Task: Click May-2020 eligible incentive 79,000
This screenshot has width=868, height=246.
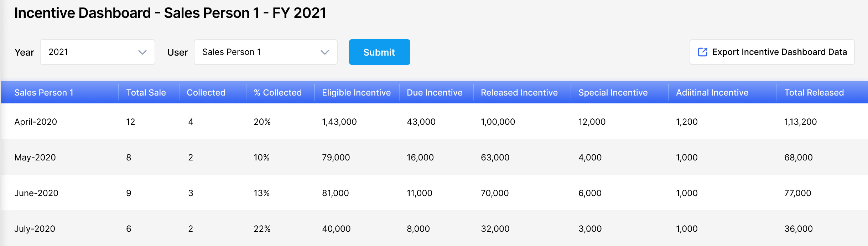Action: pos(336,158)
